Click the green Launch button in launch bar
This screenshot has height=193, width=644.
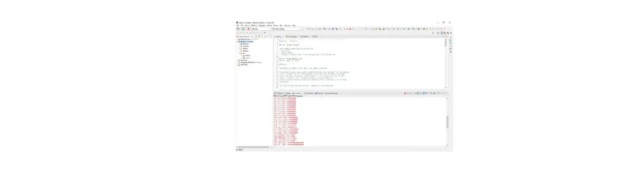point(244,29)
